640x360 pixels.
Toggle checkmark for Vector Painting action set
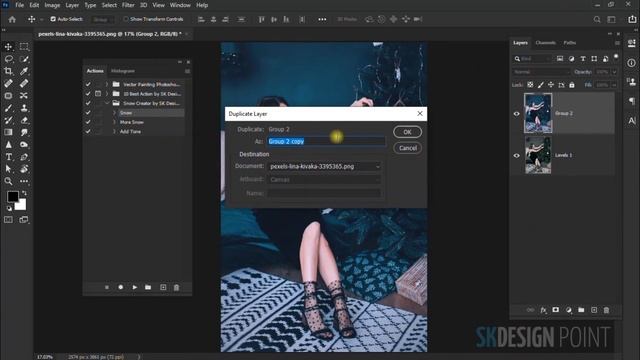pos(88,84)
